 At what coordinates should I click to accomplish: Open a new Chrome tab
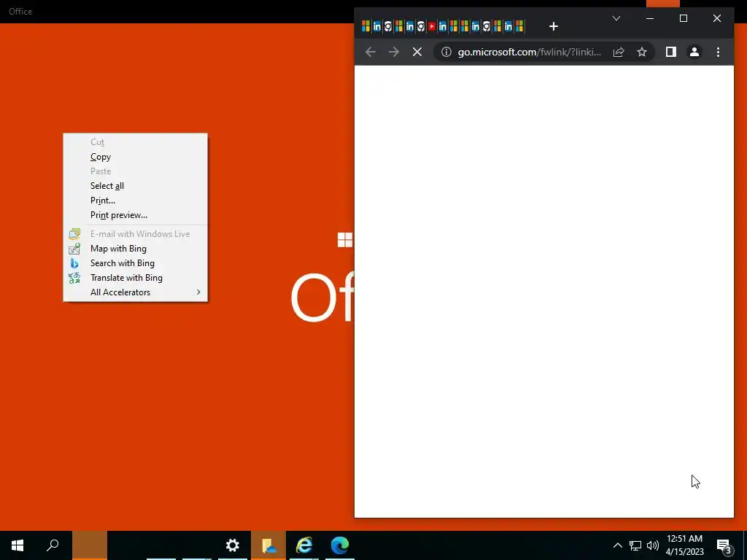(x=553, y=27)
